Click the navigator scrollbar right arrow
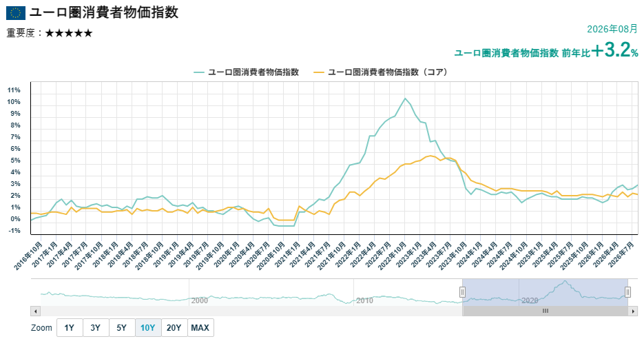The height and width of the screenshot is (339, 644). [633, 311]
